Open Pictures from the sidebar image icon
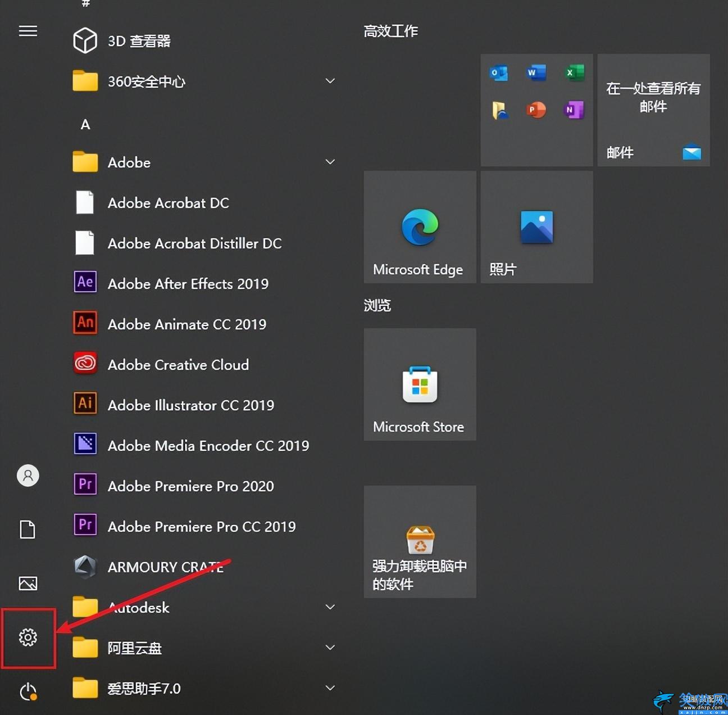Viewport: 728px width, 715px height. point(28,583)
